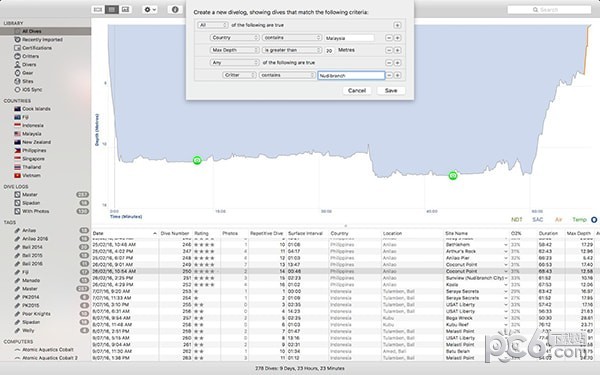600x375 pixels.
Task: Click the first green marker on dive profile
Action: (x=197, y=160)
